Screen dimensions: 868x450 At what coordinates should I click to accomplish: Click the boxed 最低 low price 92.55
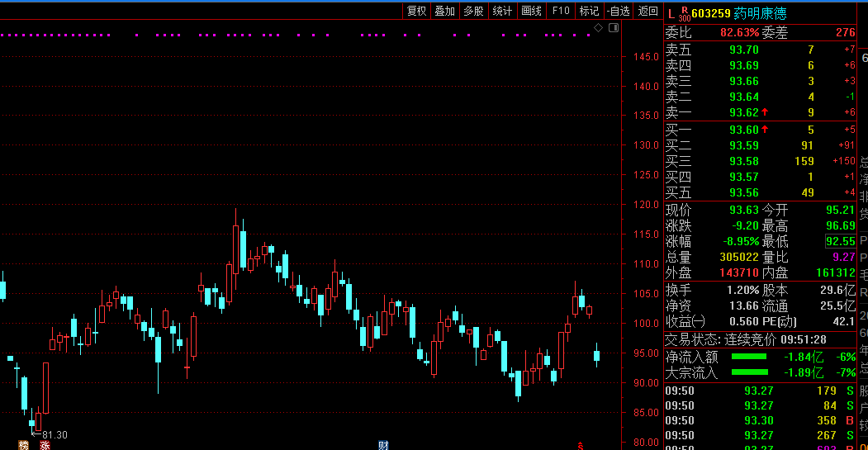click(840, 241)
